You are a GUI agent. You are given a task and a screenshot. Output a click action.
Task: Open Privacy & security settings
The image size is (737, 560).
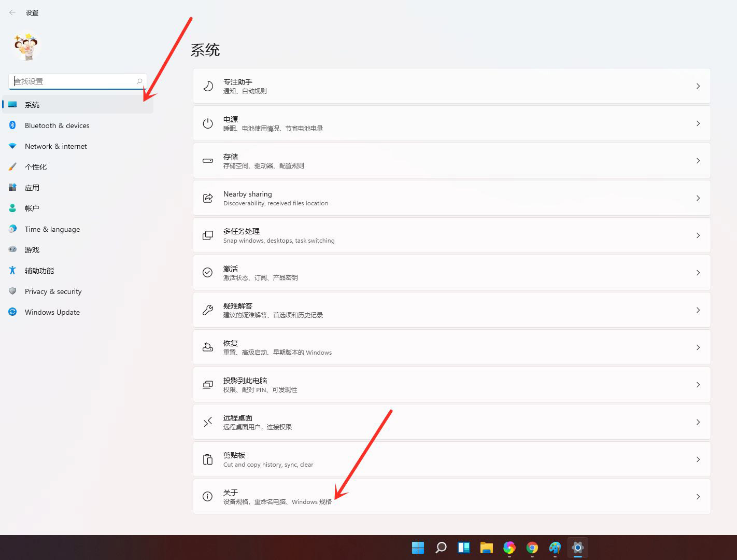(x=53, y=291)
